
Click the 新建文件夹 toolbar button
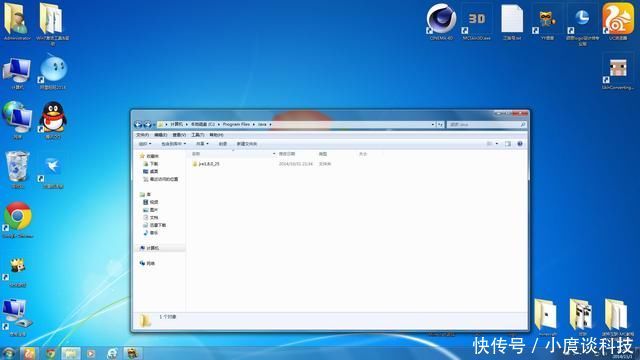coord(247,144)
